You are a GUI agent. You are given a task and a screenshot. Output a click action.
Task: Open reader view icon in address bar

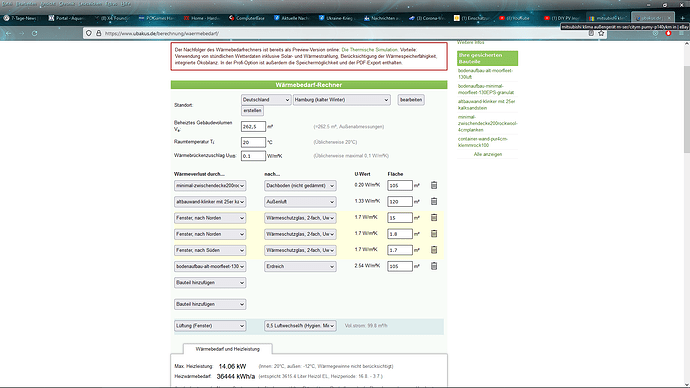(x=591, y=33)
